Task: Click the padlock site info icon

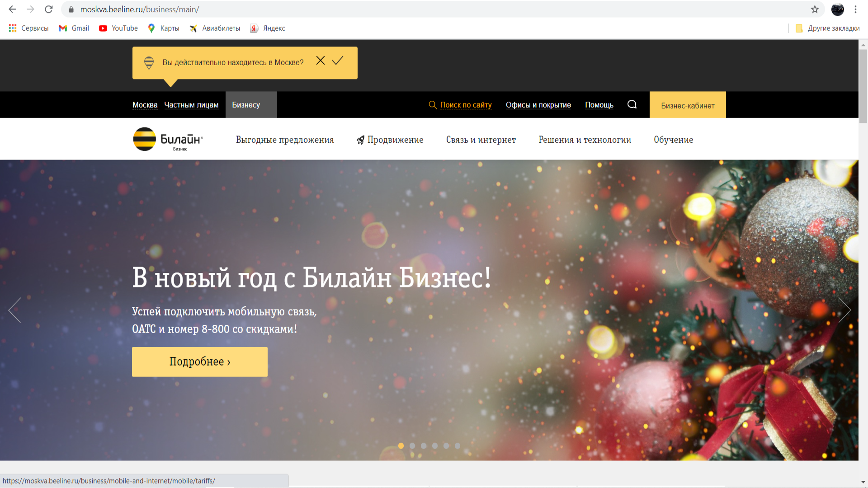Action: click(x=71, y=9)
